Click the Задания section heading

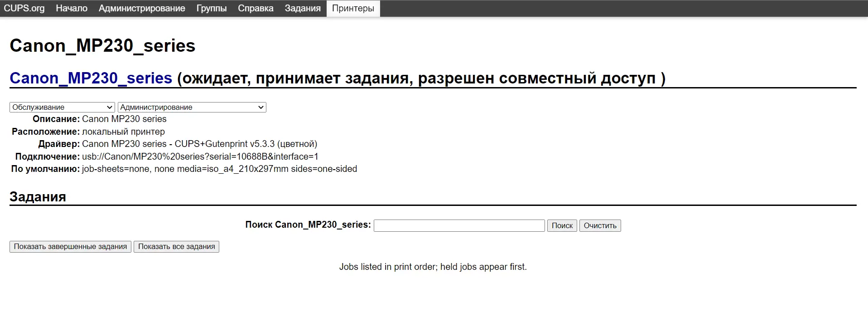[38, 196]
